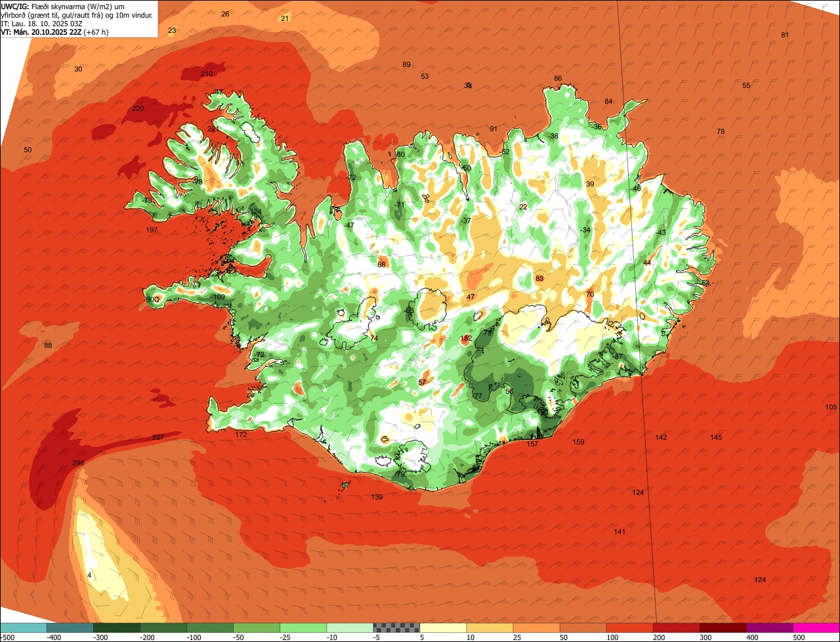Click the flux value 298 in the dark red band
This screenshot has width=840, height=642.
click(78, 463)
